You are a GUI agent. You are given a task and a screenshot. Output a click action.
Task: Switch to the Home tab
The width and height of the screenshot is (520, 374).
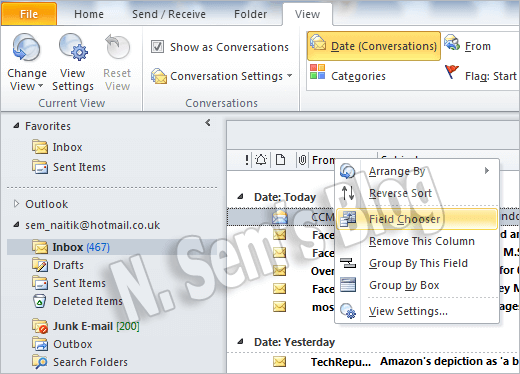89,14
